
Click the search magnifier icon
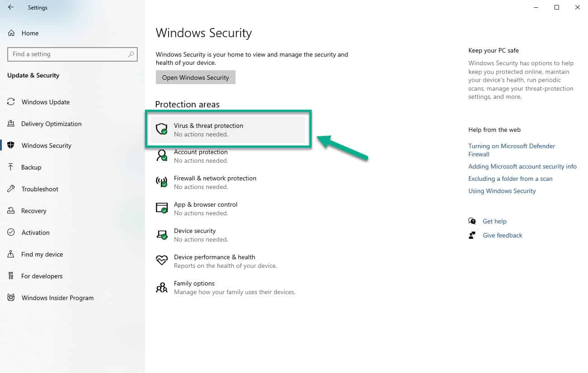[131, 54]
